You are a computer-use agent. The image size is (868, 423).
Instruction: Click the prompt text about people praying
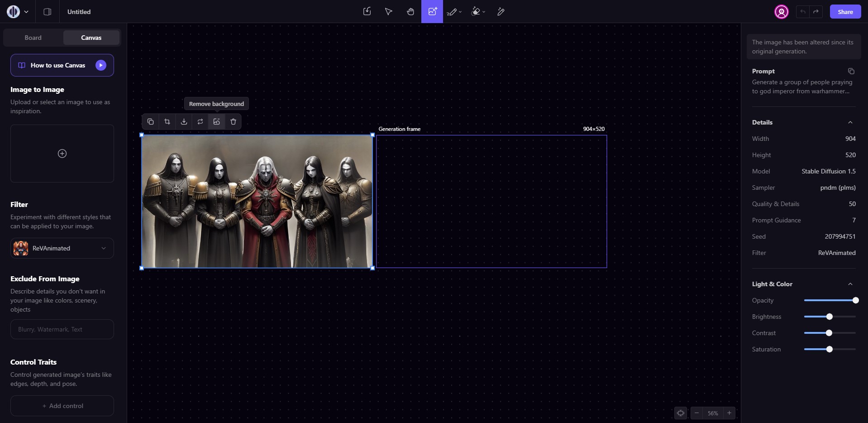802,87
